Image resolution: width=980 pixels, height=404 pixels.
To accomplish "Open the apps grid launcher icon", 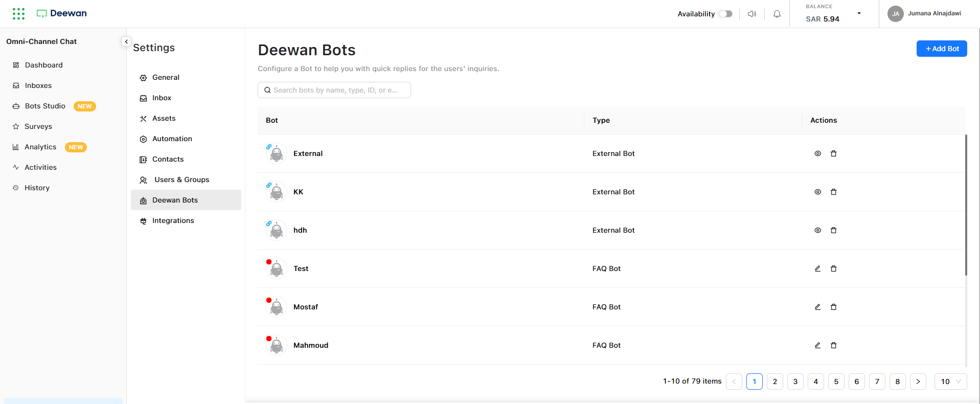I will coord(18,14).
